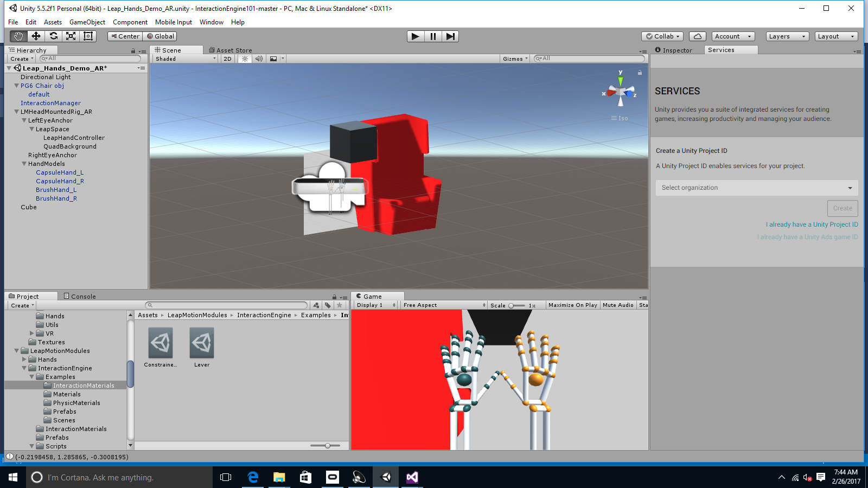This screenshot has width=868, height=488.
Task: Open Visual Studio from taskbar
Action: tap(412, 477)
